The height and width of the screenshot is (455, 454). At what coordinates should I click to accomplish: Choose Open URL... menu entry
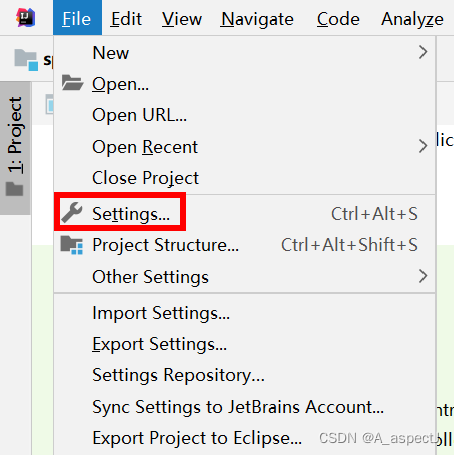pos(244,115)
